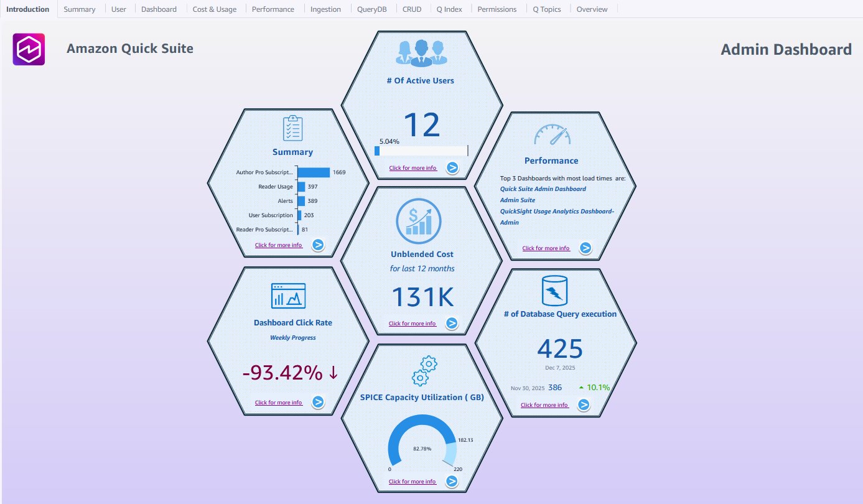Open 'Click for more info' under Performance
Screen dimensions: 863x504
[x=546, y=248]
